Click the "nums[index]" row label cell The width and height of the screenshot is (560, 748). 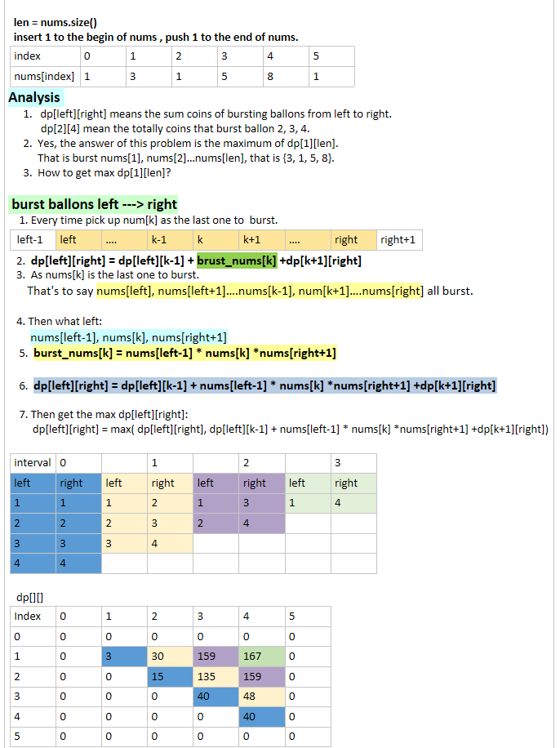(44, 77)
